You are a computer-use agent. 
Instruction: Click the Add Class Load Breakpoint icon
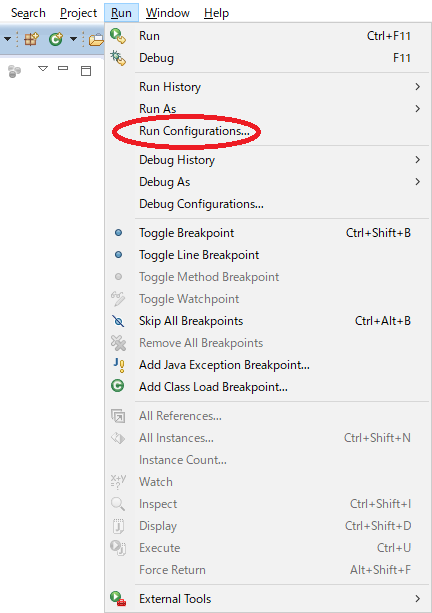[x=118, y=386]
